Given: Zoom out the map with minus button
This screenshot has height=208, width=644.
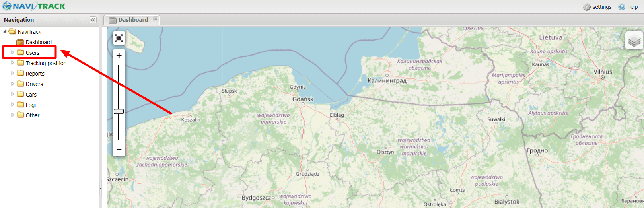Looking at the screenshot, I should (119, 150).
